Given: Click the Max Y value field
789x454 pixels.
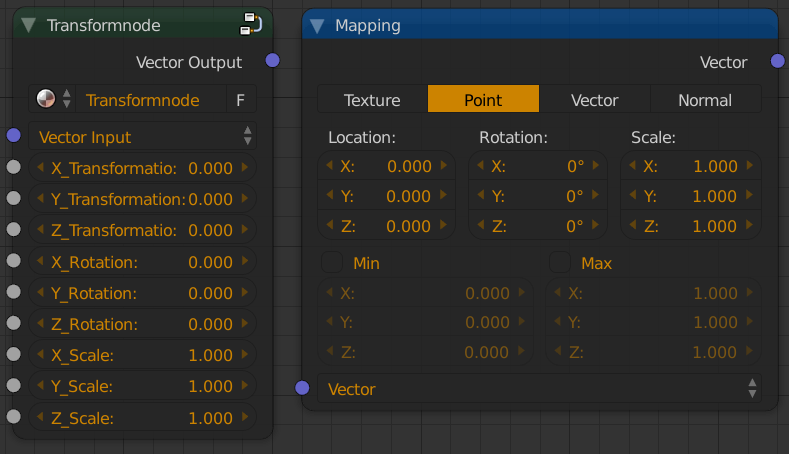Looking at the screenshot, I should pos(653,322).
